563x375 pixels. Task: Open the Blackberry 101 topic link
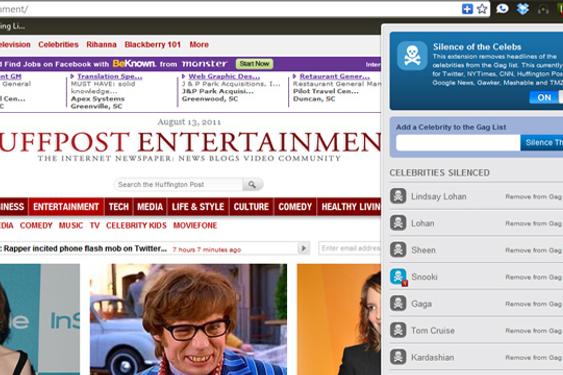coord(152,45)
